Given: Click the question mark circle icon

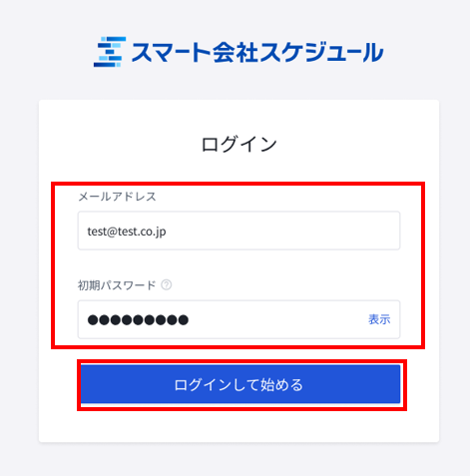Looking at the screenshot, I should (167, 285).
